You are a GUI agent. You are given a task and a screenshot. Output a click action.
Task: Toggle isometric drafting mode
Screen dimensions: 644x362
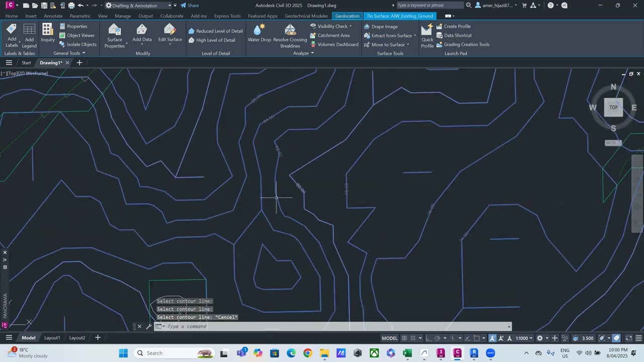pyautogui.click(x=452, y=338)
